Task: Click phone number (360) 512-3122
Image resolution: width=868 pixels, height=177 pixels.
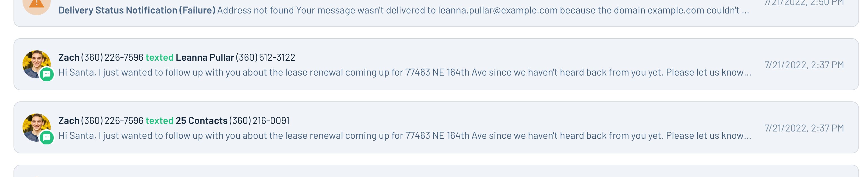Action: click(265, 58)
